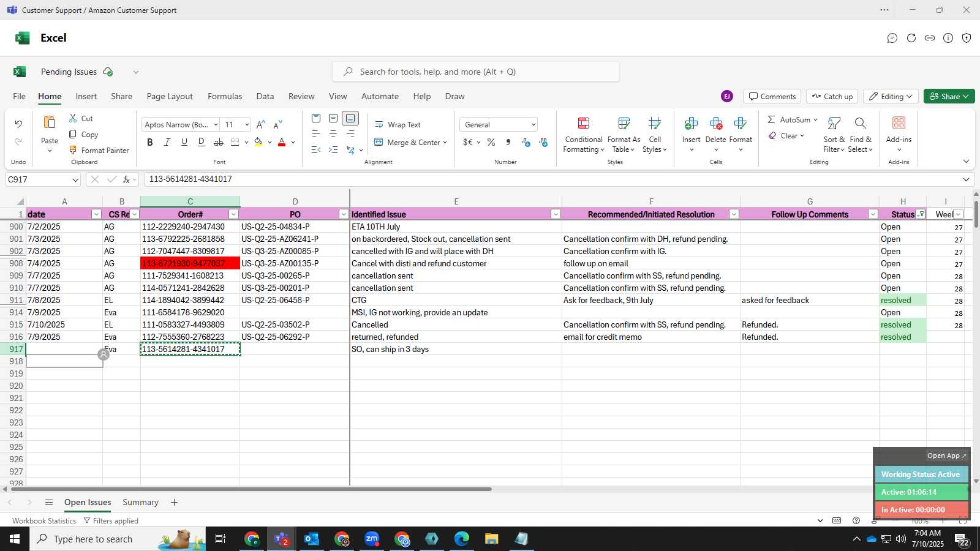This screenshot has height=551, width=980.
Task: Switch to the Data tab
Action: 265,96
